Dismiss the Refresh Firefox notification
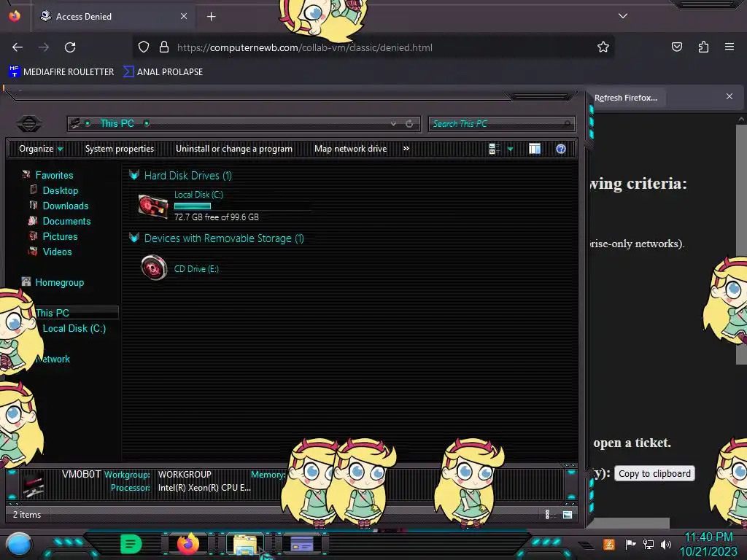The image size is (747, 560). click(x=729, y=97)
